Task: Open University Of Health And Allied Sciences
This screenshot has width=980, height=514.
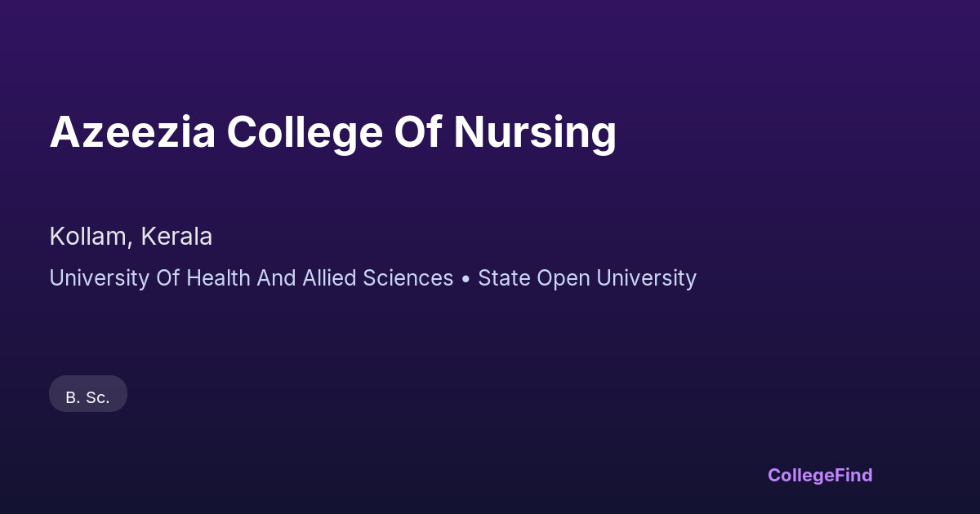Action: [251, 278]
